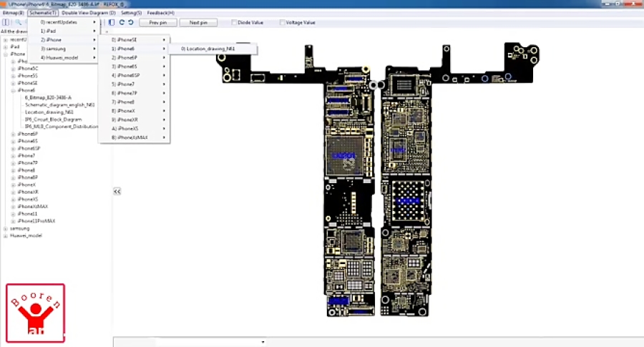This screenshot has height=347, width=644.
Task: Select iPhoneXS label in the tree
Action: point(28,199)
